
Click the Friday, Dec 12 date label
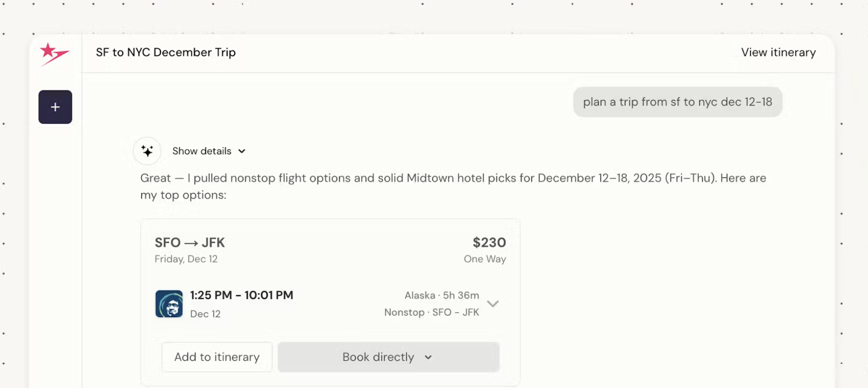186,259
